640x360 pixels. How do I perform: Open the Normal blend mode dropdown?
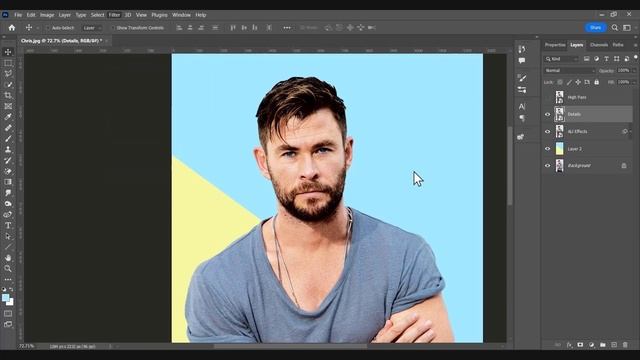569,71
